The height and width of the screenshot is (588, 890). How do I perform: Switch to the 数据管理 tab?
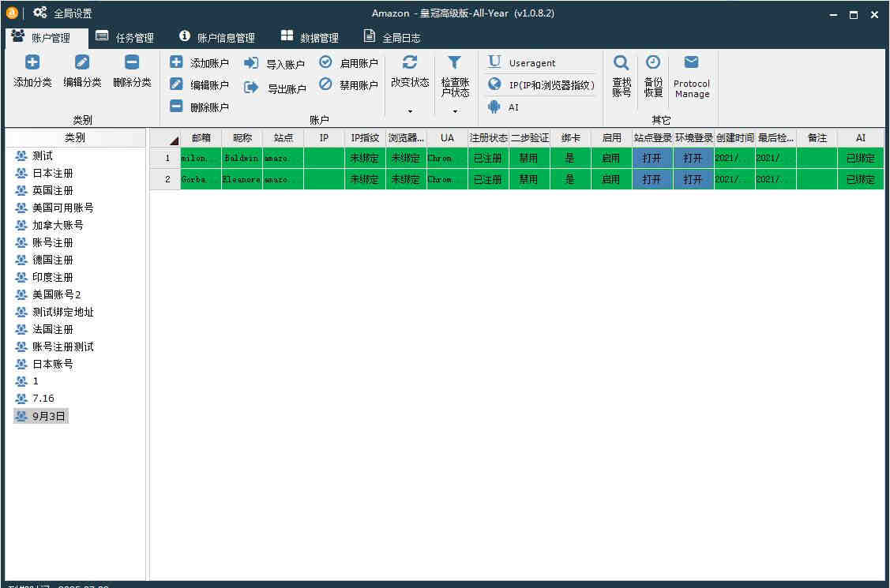(310, 37)
